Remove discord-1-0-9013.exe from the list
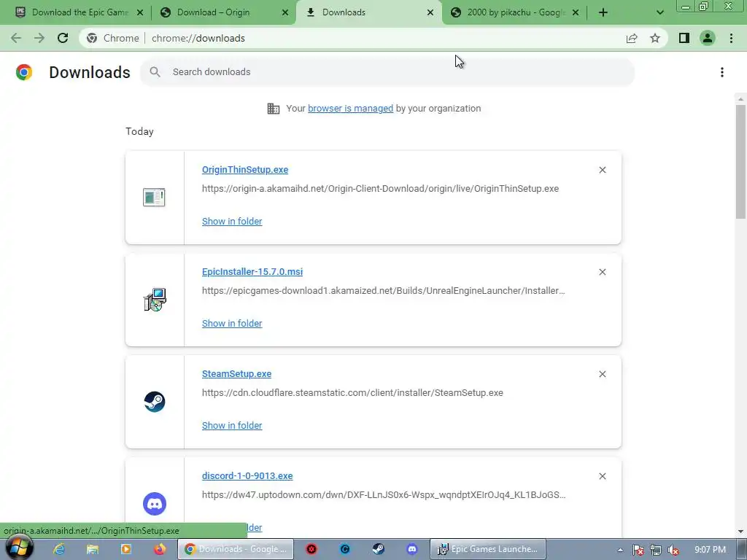The height and width of the screenshot is (560, 747). click(602, 476)
